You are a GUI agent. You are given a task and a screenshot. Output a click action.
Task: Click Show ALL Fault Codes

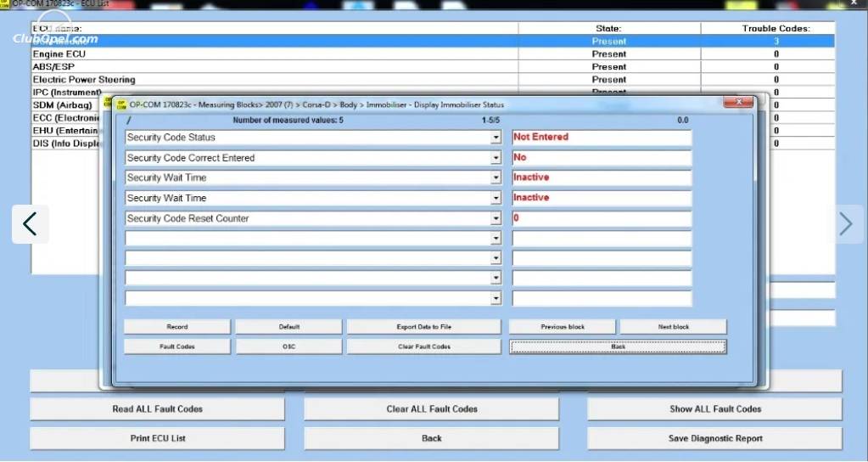point(715,409)
